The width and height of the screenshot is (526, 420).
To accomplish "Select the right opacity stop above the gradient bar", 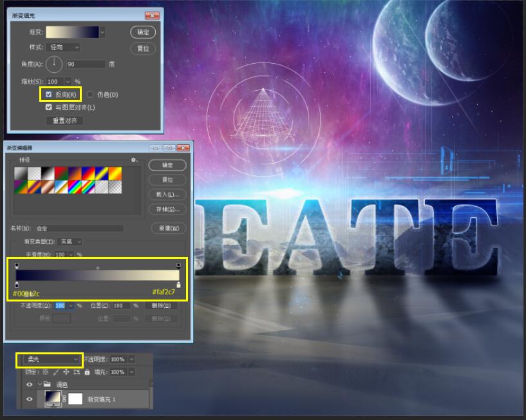I will 178,265.
